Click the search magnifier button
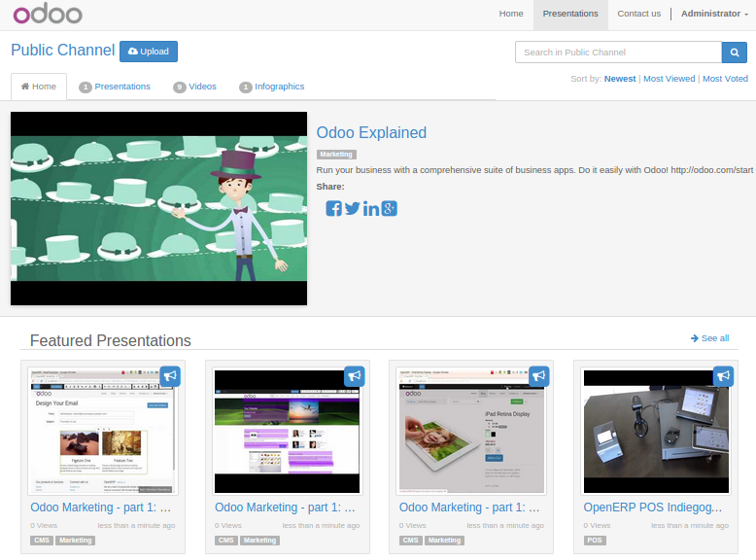756x560 pixels. [735, 52]
